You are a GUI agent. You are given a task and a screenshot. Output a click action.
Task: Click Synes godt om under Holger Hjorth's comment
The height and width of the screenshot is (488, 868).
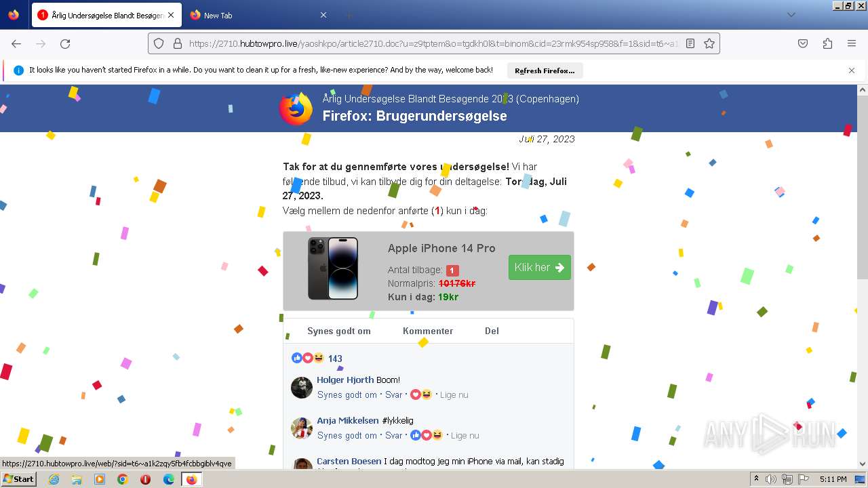347,394
